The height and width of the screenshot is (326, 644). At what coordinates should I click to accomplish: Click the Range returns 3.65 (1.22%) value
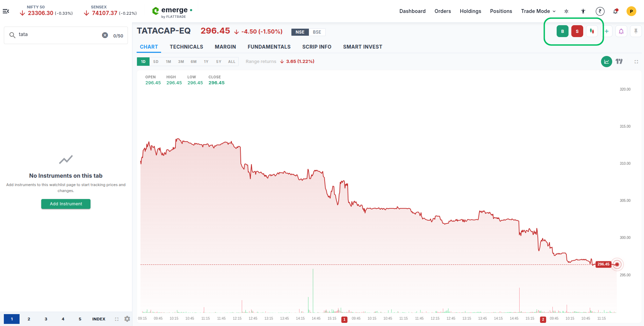tap(300, 62)
